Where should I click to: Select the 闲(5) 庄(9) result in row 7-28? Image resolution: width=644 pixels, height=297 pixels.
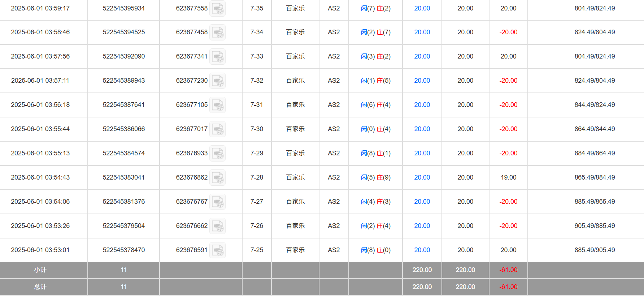tap(375, 177)
